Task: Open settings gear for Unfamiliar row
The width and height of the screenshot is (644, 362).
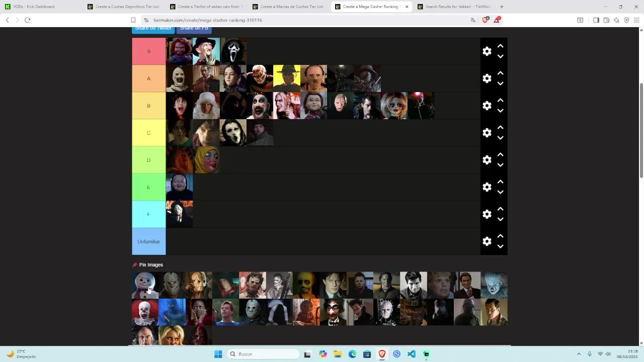Action: coord(487,241)
